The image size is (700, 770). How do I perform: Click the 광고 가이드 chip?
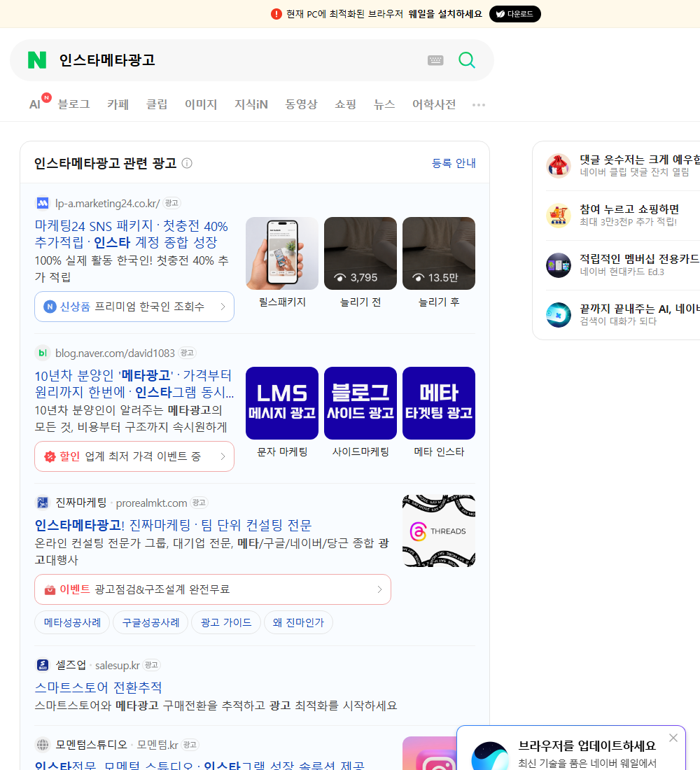(226, 623)
